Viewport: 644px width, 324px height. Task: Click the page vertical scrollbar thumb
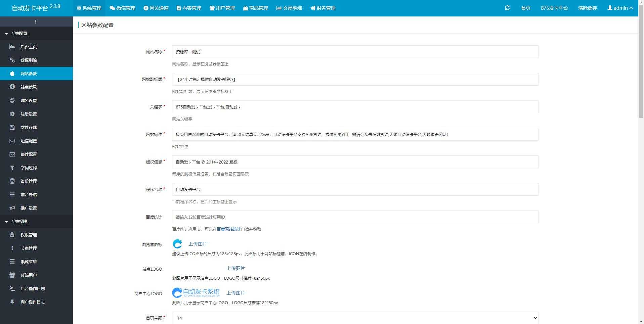641,61
